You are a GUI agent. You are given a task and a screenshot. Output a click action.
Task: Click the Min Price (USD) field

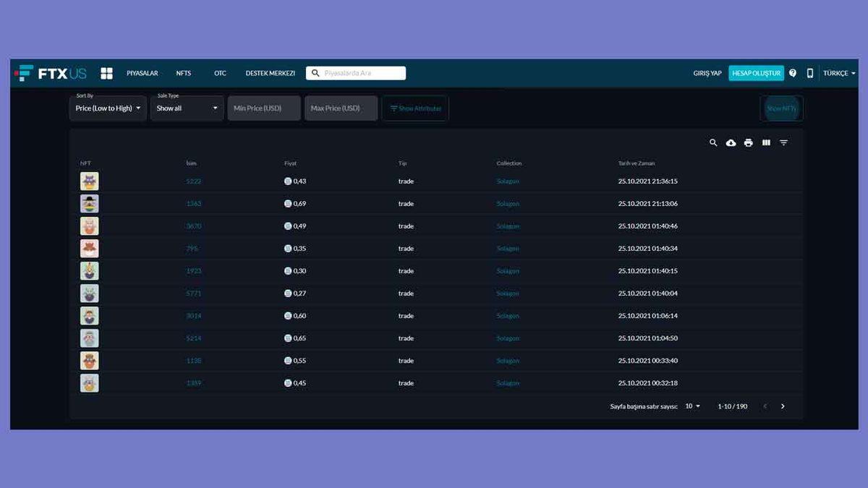(x=264, y=108)
